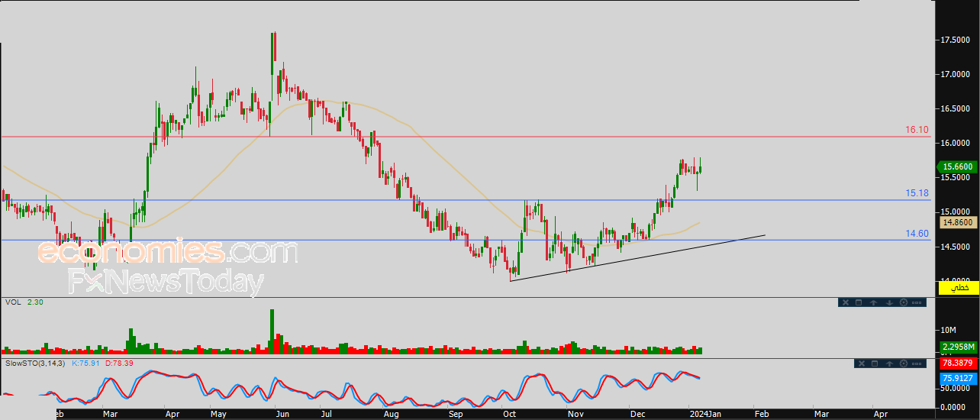
Task: Move the VOL pane up
Action: click(x=874, y=302)
